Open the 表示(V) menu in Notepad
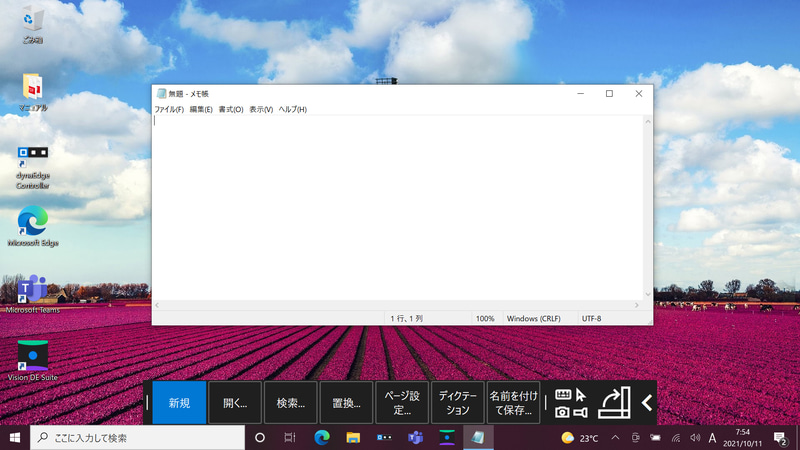 pyautogui.click(x=261, y=109)
